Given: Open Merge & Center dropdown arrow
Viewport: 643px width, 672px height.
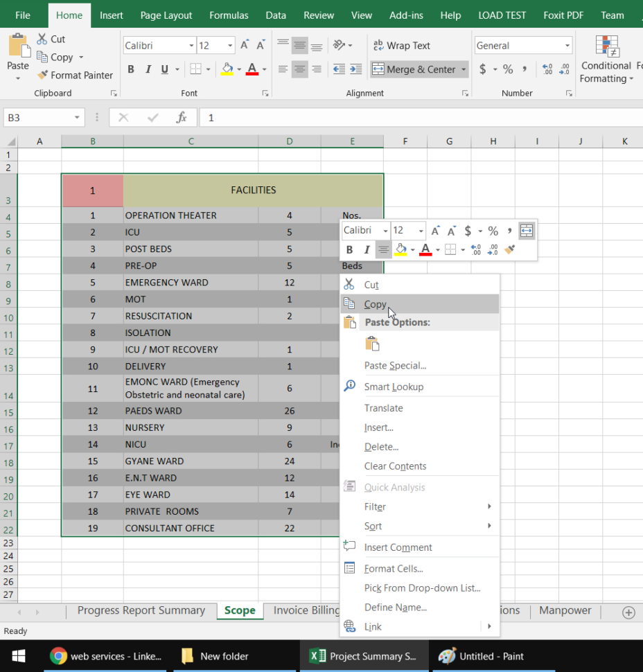Looking at the screenshot, I should click(464, 69).
